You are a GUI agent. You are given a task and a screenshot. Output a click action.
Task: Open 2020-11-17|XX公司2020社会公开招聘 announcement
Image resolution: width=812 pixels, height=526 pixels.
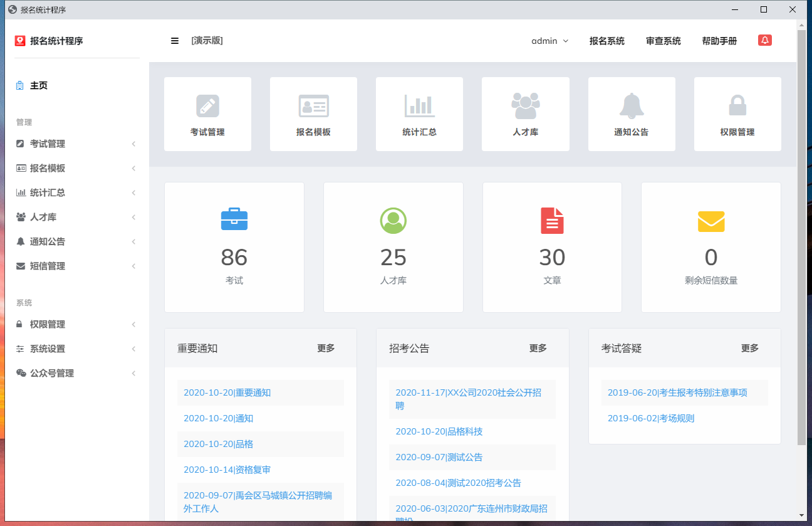[468, 399]
